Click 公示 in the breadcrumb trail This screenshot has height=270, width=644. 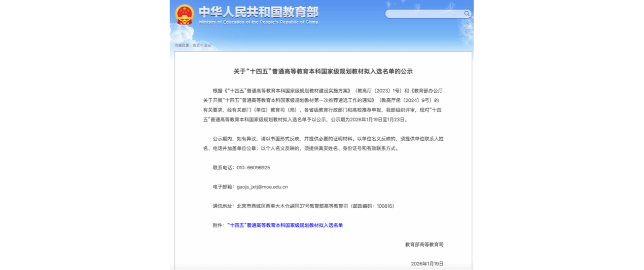click(x=208, y=46)
